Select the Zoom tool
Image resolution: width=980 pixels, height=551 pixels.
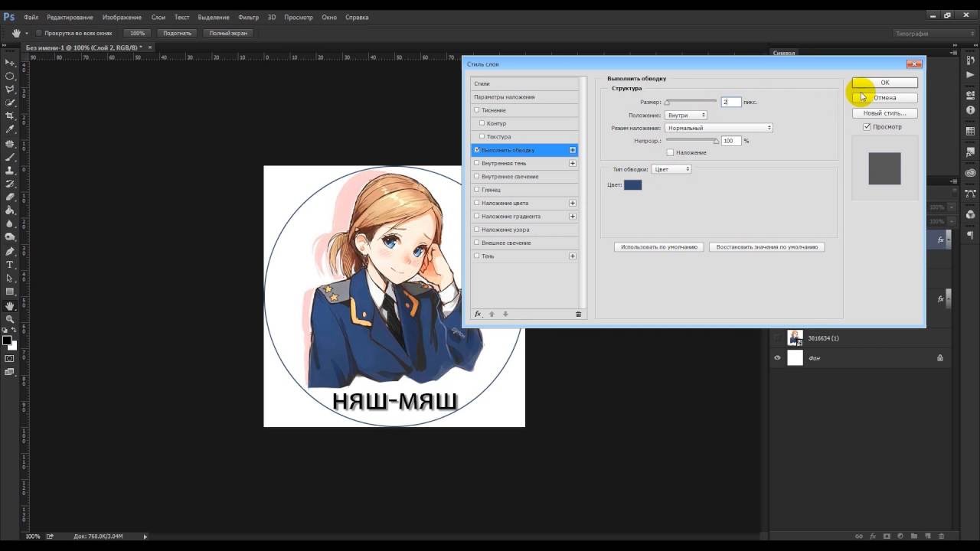pos(10,319)
